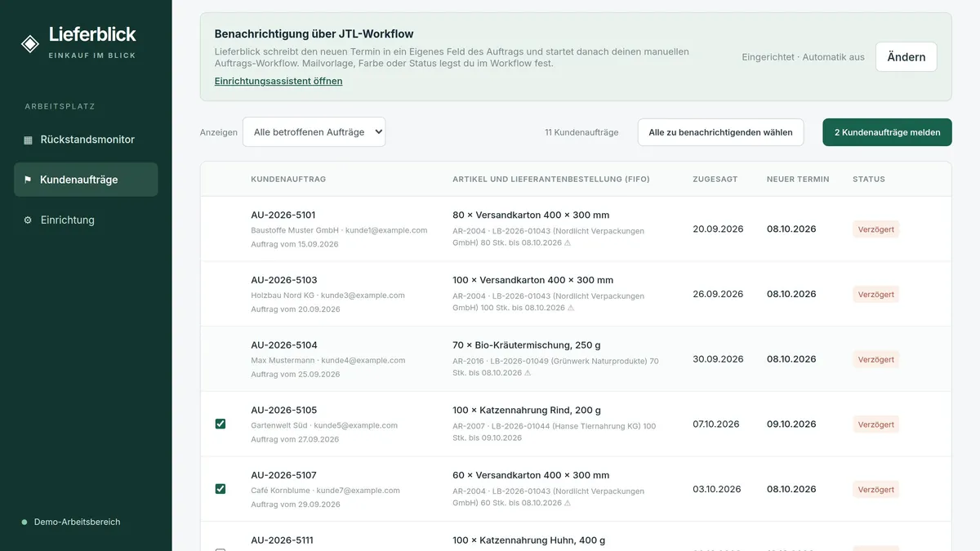Click the Neuer Termin column header
This screenshot has width=980, height=551.
pos(798,180)
